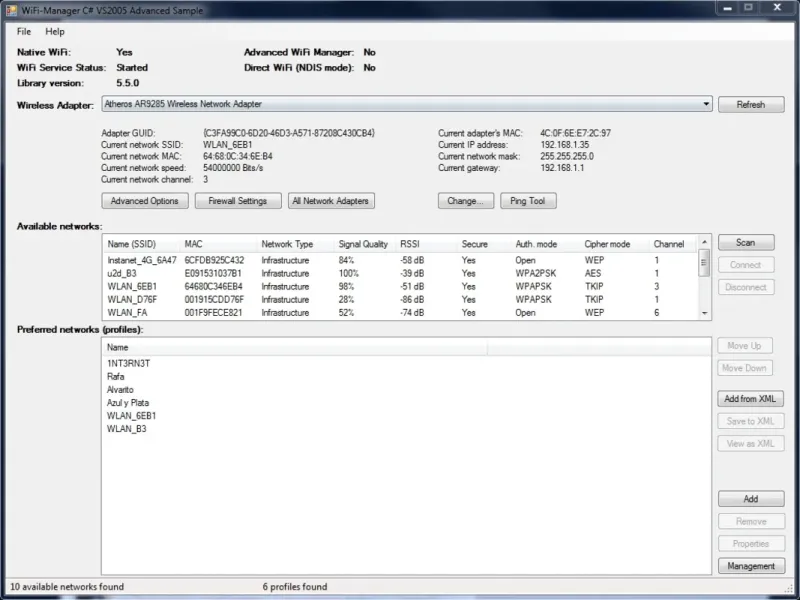Click the 10 available networks found status
800x600 pixels.
pos(67,587)
